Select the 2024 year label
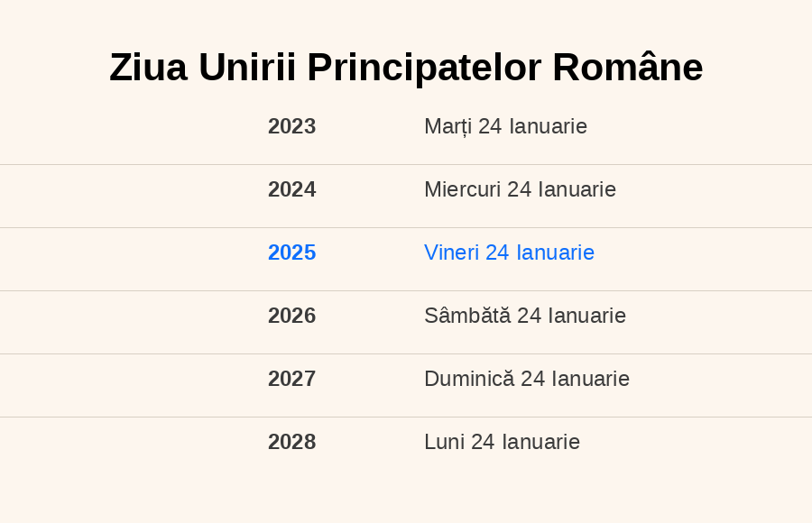 (291, 189)
